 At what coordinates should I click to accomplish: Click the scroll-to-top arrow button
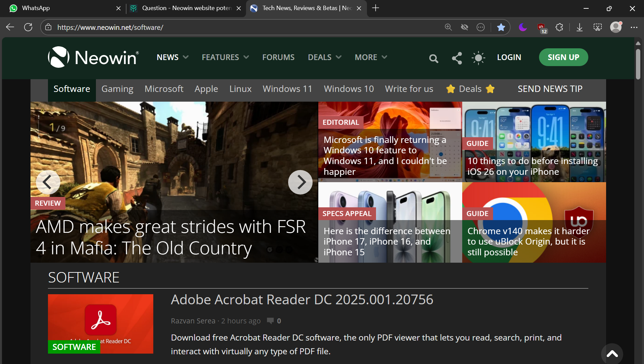tap(612, 354)
